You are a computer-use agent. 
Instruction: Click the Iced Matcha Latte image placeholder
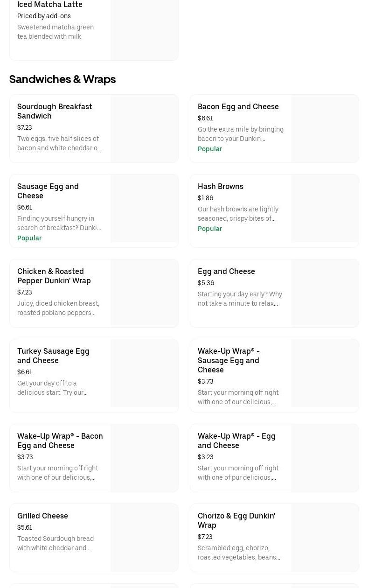click(144, 28)
